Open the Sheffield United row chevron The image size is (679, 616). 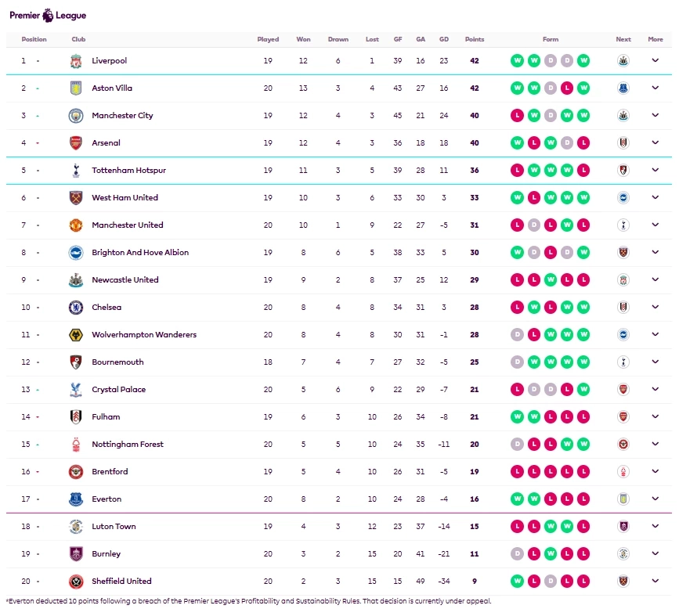coord(656,582)
